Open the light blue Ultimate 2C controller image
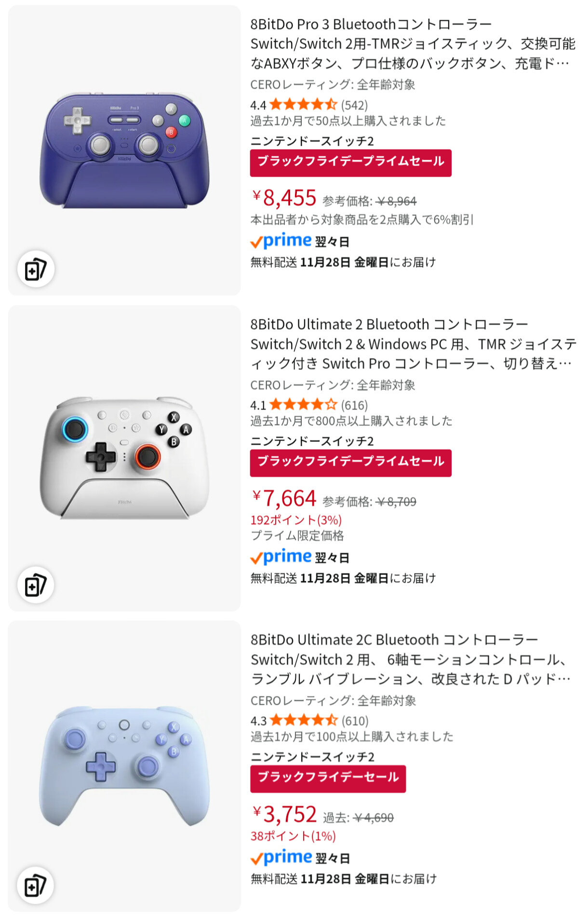The width and height of the screenshot is (588, 916). [x=124, y=766]
